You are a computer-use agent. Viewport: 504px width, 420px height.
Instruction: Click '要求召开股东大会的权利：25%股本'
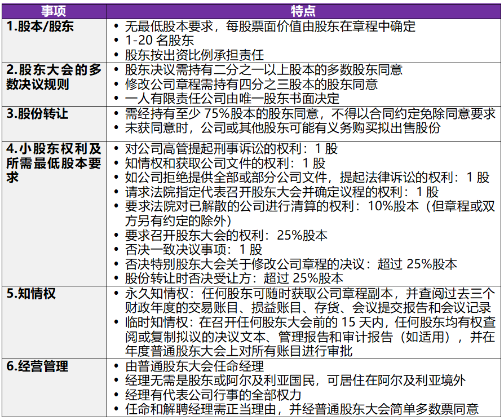click(226, 236)
